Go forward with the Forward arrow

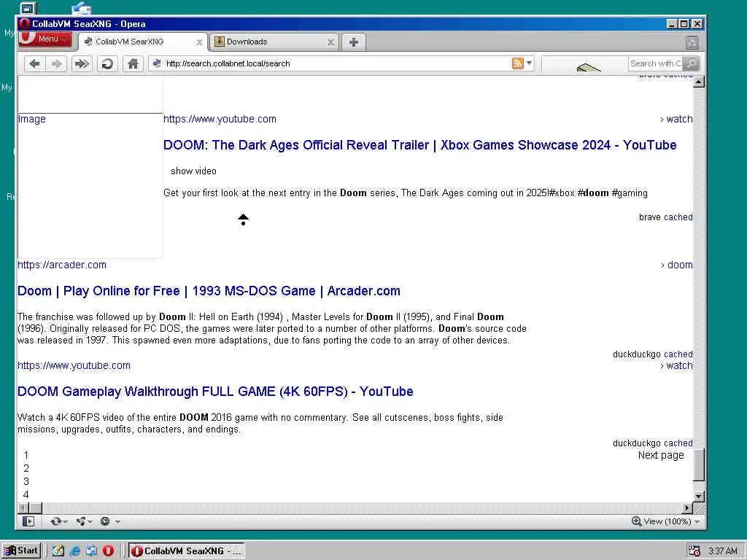pos(57,63)
